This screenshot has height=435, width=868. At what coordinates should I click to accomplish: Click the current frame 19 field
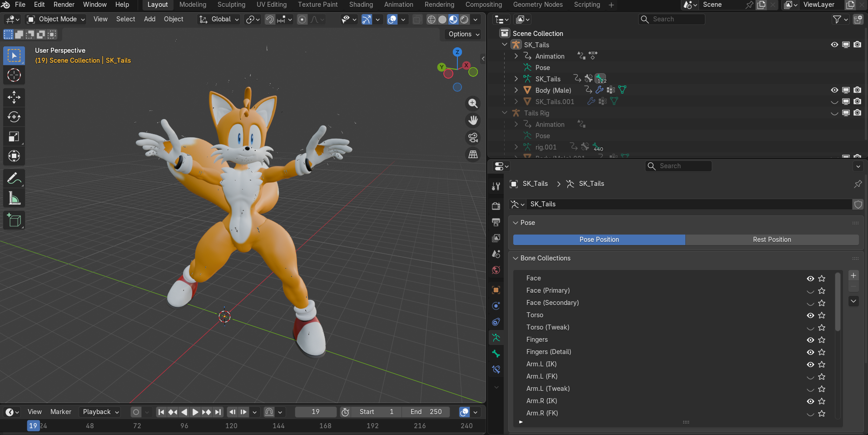316,412
